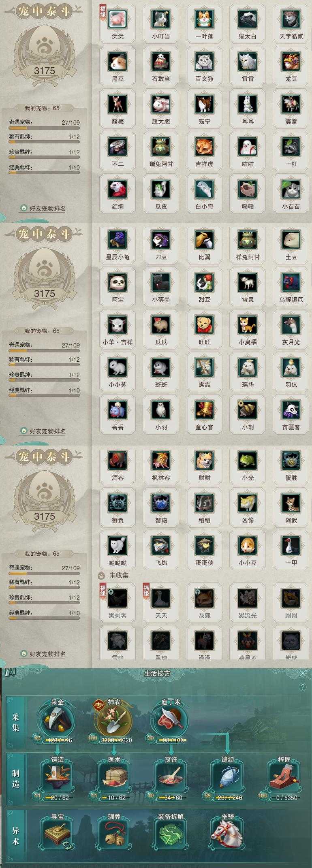312x868 pixels.
Task: Open the 烹饪 cooking skill icon
Action: [171, 776]
